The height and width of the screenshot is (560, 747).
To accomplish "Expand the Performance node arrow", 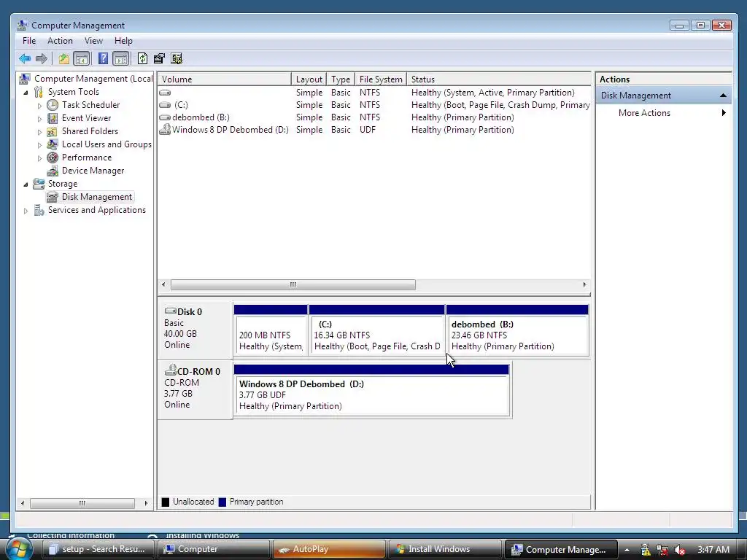I will pyautogui.click(x=39, y=158).
